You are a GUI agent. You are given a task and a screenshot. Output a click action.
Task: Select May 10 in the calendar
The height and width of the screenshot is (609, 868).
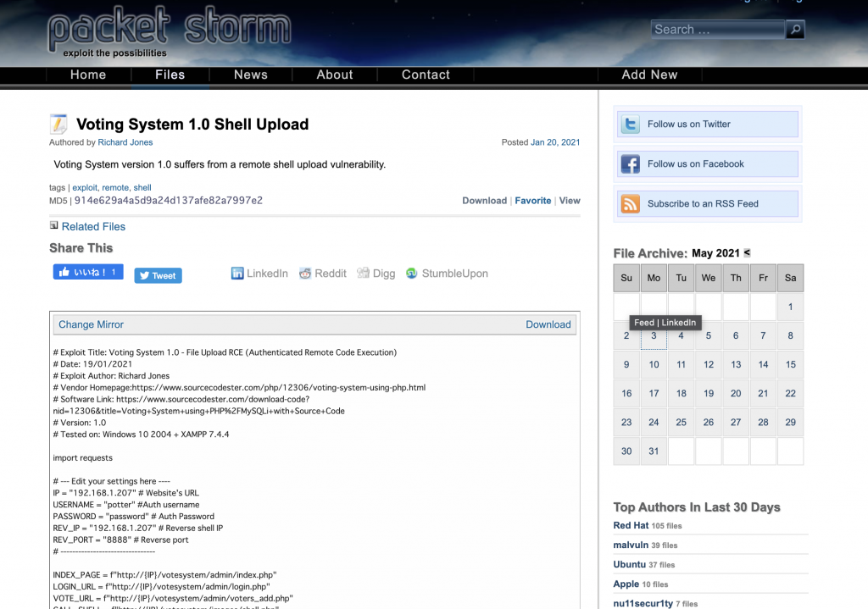654,364
